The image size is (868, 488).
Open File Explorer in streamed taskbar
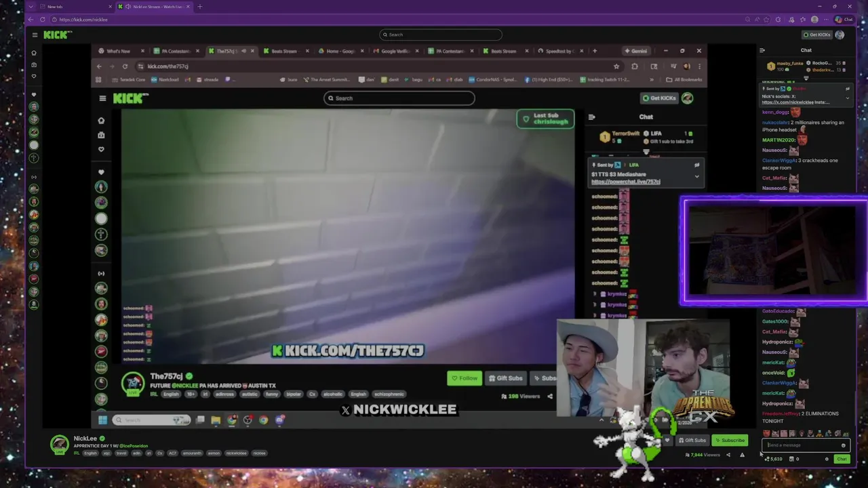tap(216, 420)
